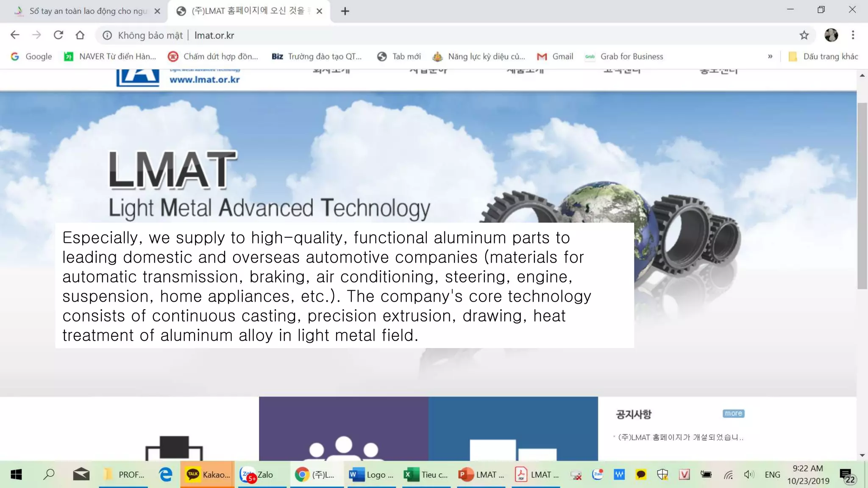Click the 'more' button beside 공지사항
The width and height of the screenshot is (868, 488).
coord(733,413)
